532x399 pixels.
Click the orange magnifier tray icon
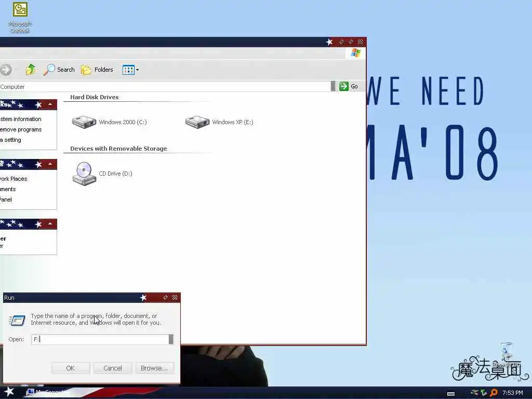click(494, 393)
